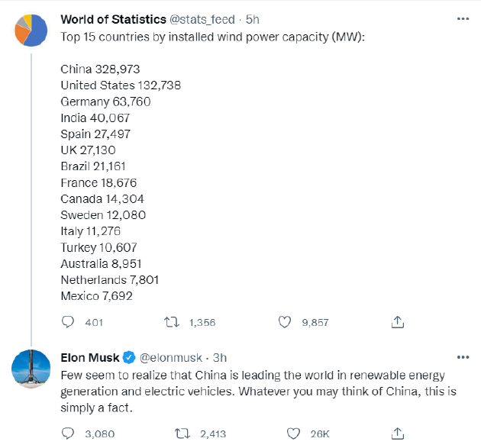
Task: Like Elon Musk's tweet
Action: click(x=295, y=433)
